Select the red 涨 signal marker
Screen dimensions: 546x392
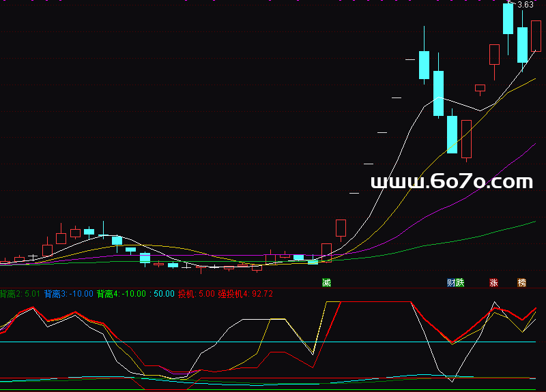[493, 282]
